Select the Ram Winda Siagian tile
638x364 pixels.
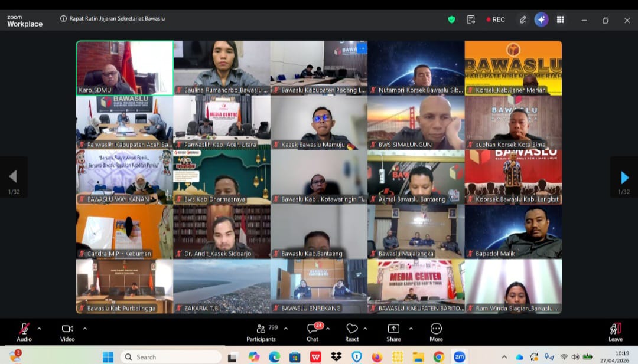coord(513,286)
